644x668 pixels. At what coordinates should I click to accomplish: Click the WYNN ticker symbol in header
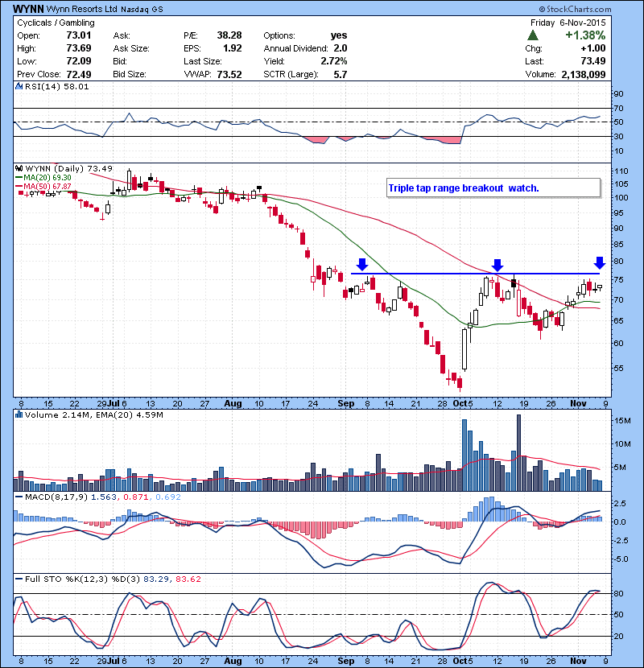click(x=27, y=9)
